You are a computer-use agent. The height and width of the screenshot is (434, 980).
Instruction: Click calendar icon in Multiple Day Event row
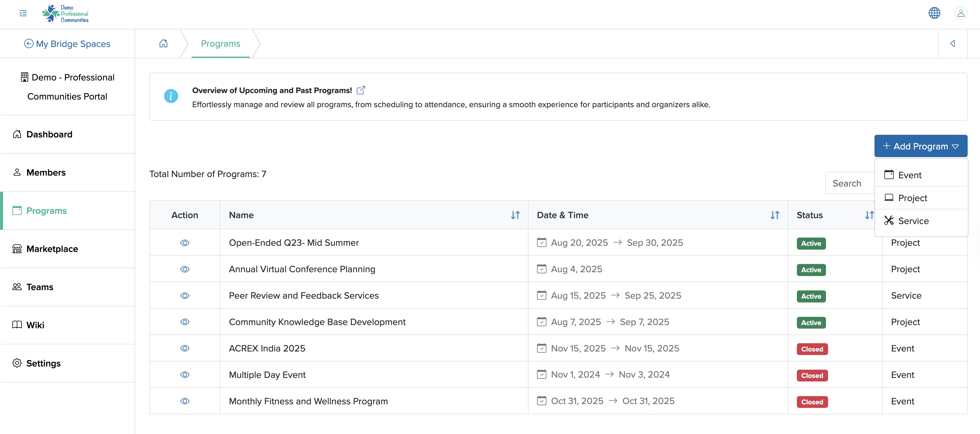tap(541, 374)
